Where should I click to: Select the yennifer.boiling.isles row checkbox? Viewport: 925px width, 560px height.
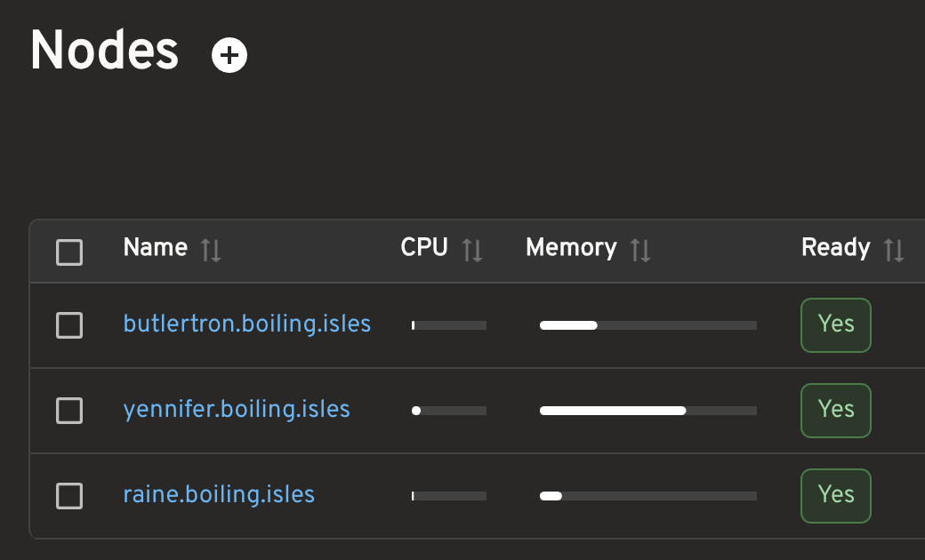(69, 411)
